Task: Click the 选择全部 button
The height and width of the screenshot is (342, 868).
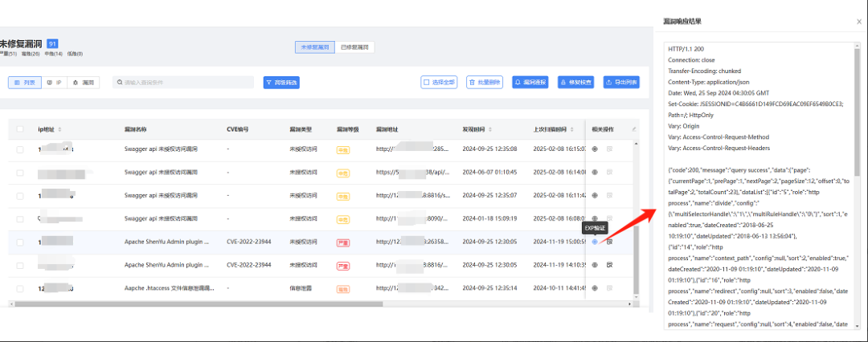Action: [x=439, y=83]
